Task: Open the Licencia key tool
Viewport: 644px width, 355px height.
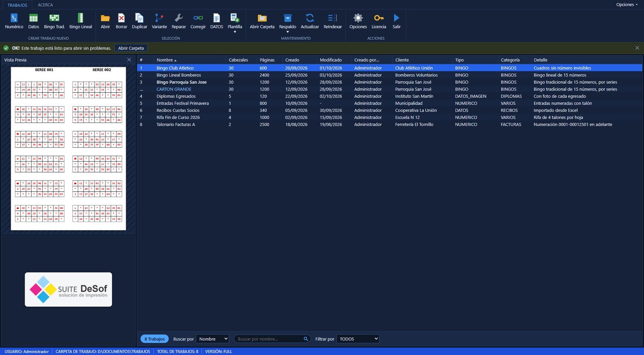Action: tap(379, 21)
